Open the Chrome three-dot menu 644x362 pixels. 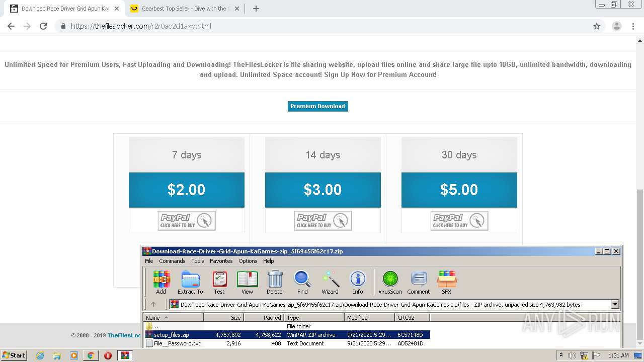click(x=633, y=26)
